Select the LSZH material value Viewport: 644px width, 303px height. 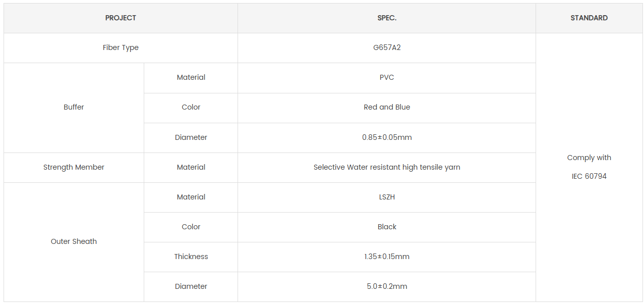[x=387, y=197]
